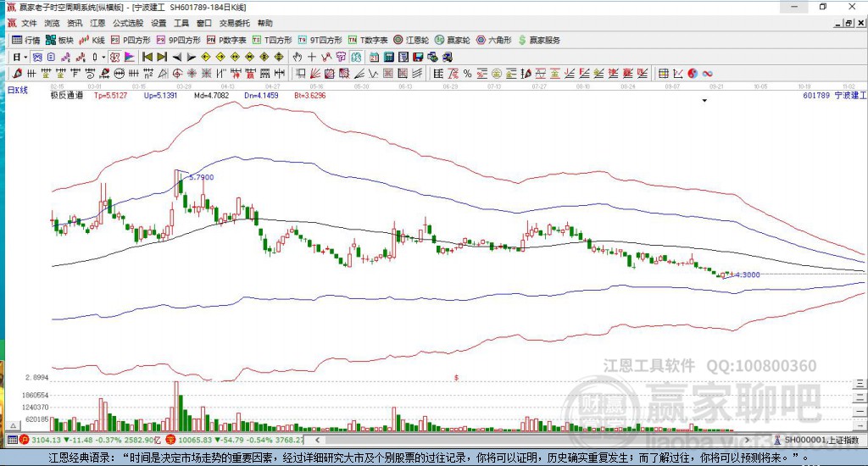Click the 601789 宁波建工 stock label
Viewport: 868px width, 466px height.
tap(834, 95)
